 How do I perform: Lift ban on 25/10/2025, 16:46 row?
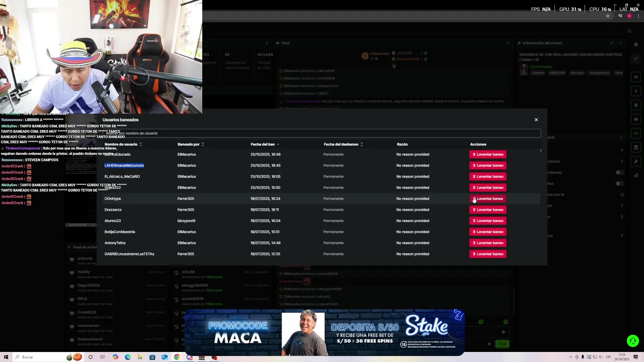[x=488, y=154]
